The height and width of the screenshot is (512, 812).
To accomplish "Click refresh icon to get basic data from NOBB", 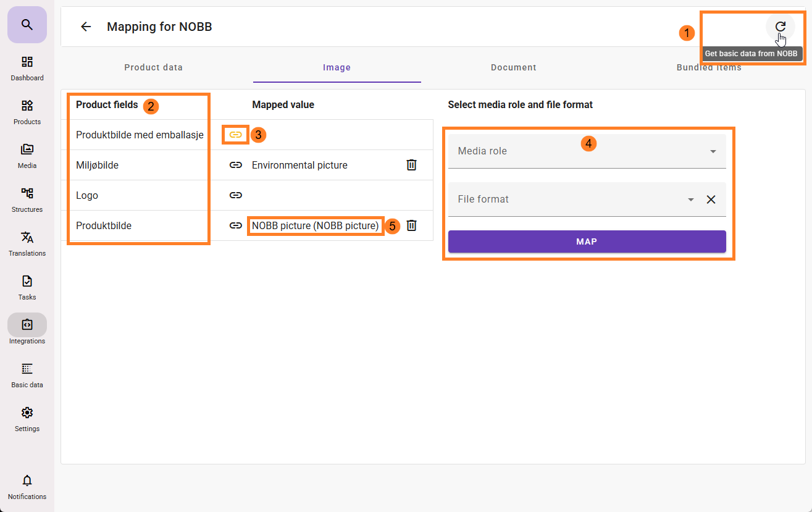I will click(781, 27).
